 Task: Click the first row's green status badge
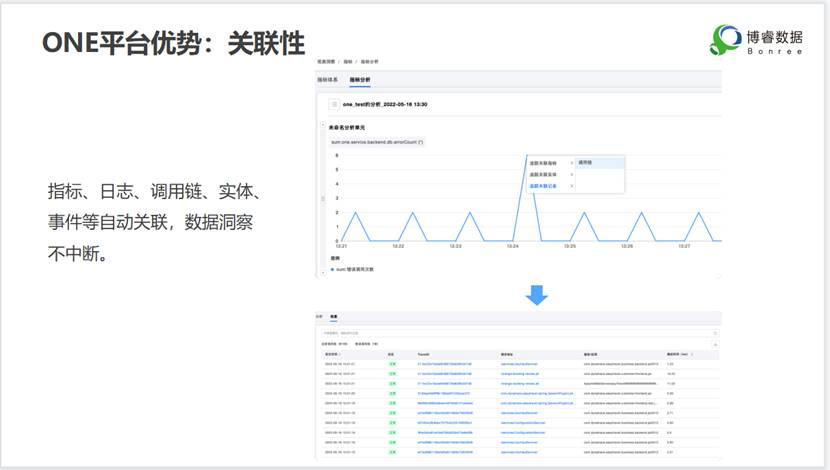click(392, 363)
